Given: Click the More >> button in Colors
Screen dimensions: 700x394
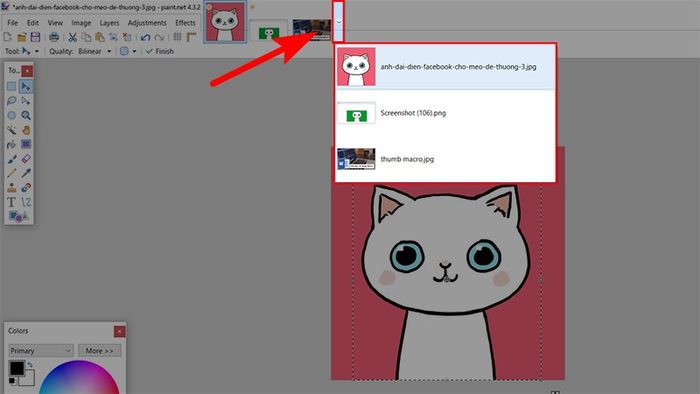Looking at the screenshot, I should [x=99, y=351].
